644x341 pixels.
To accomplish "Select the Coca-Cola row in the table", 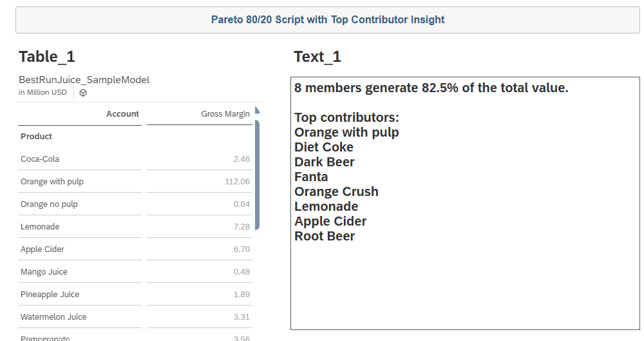I will pos(40,159).
